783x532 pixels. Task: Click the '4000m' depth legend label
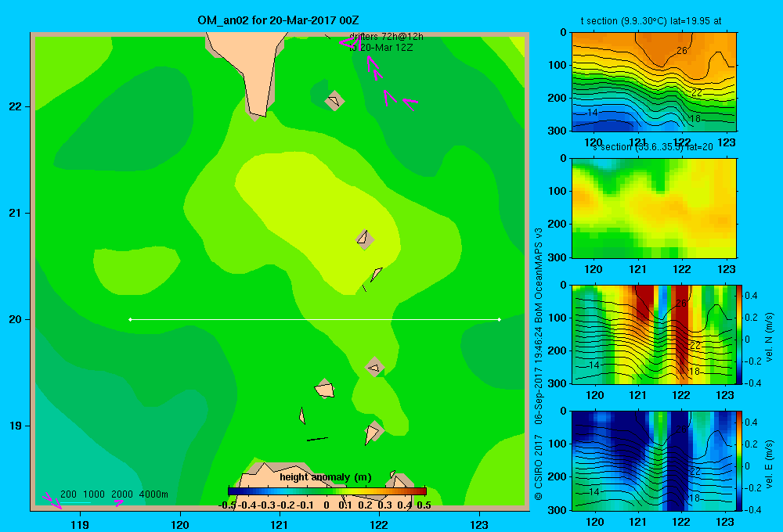[153, 494]
